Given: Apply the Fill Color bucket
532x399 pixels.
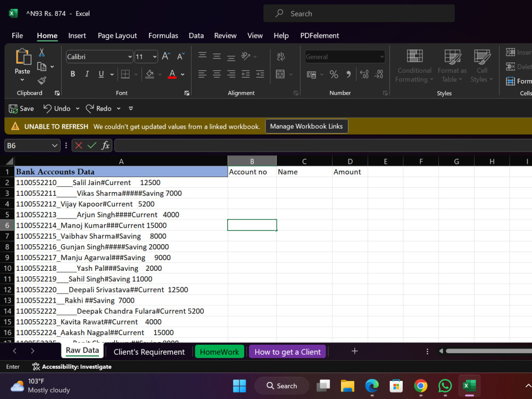Looking at the screenshot, I should pos(149,74).
